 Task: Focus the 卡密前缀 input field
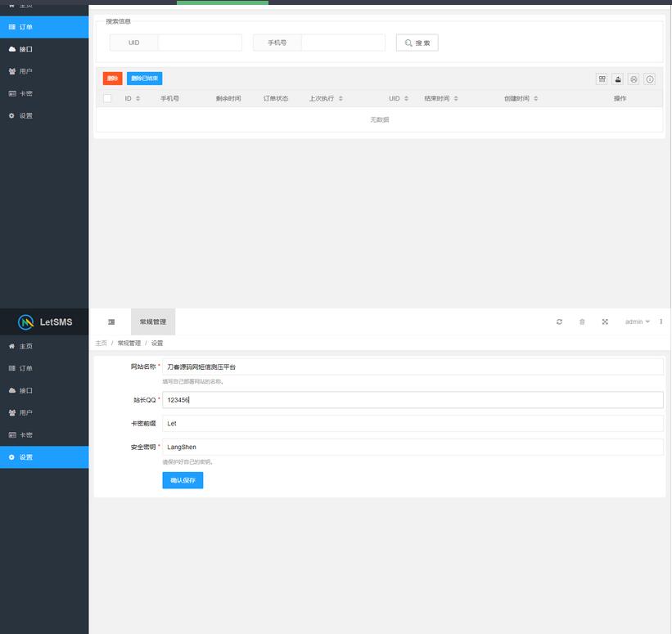(x=413, y=424)
